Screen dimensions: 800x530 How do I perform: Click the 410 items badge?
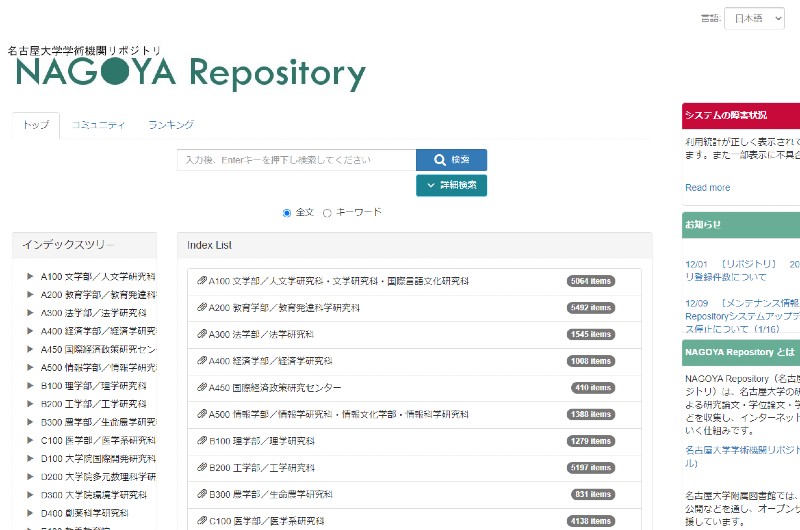coord(593,388)
